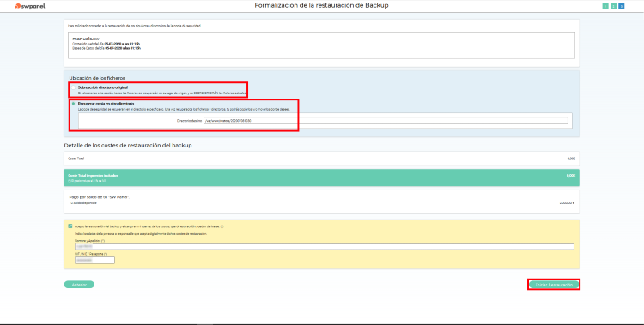Image resolution: width=644 pixels, height=325 pixels.
Task: Select 'Recuperar copia en otro directorio' radio
Action: 74,104
